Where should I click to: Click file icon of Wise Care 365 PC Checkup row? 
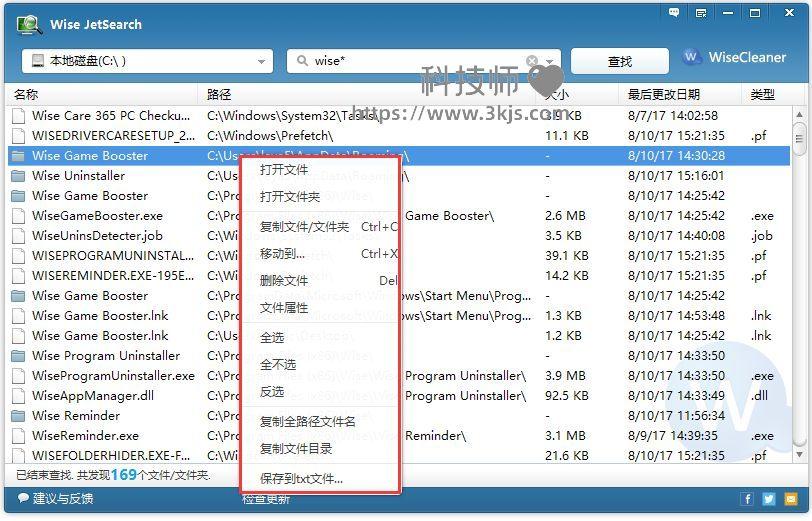click(19, 115)
